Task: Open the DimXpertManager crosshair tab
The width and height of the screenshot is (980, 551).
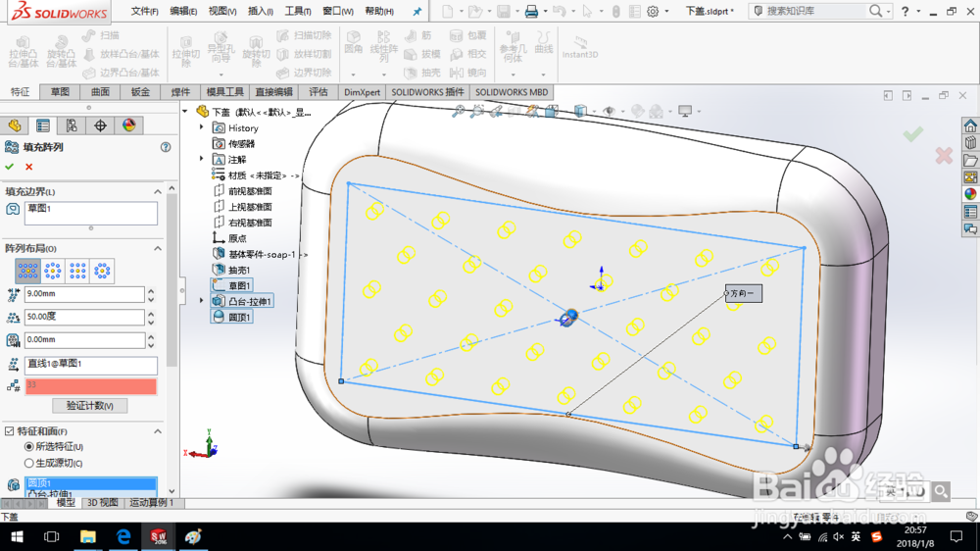Action: click(100, 125)
